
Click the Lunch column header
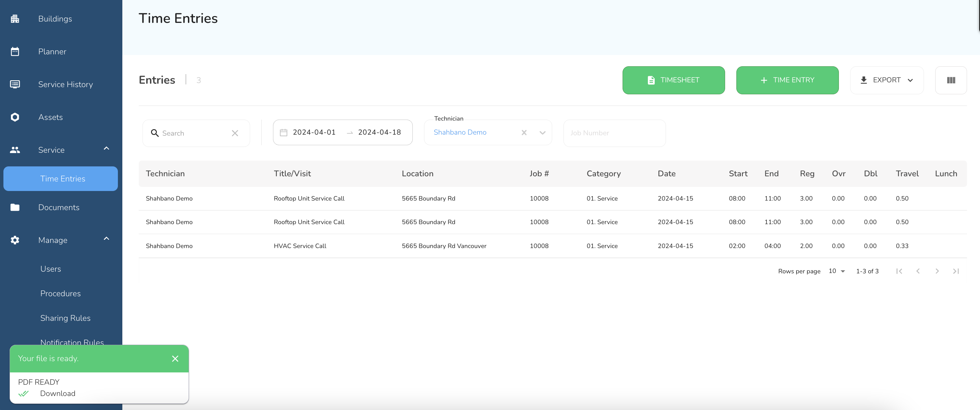946,174
